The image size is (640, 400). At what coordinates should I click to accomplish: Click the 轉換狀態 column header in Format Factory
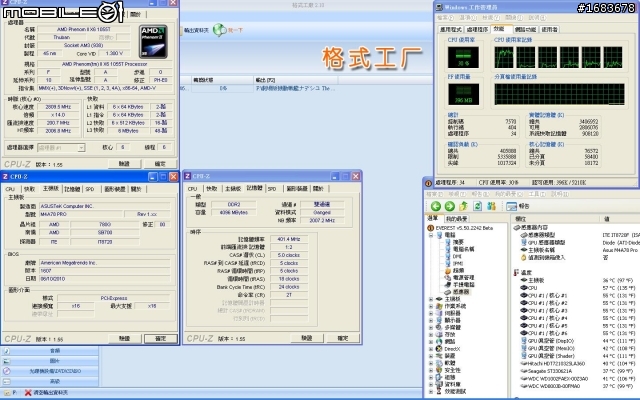221,80
